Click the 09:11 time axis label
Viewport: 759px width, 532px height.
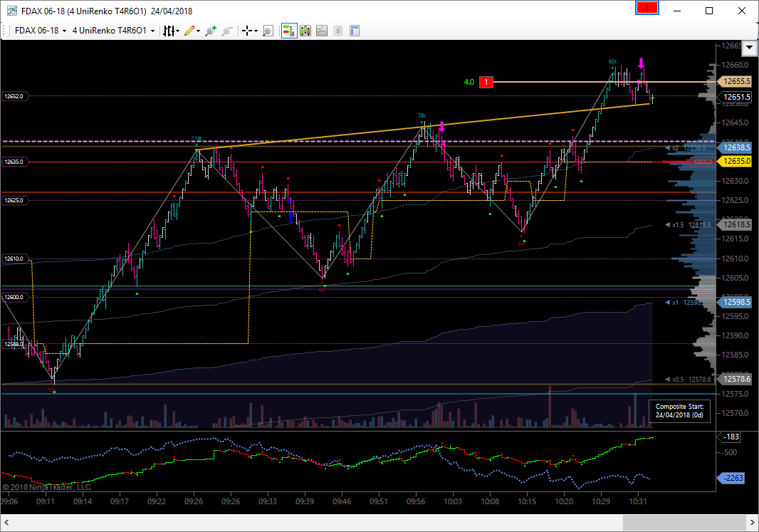tap(45, 501)
